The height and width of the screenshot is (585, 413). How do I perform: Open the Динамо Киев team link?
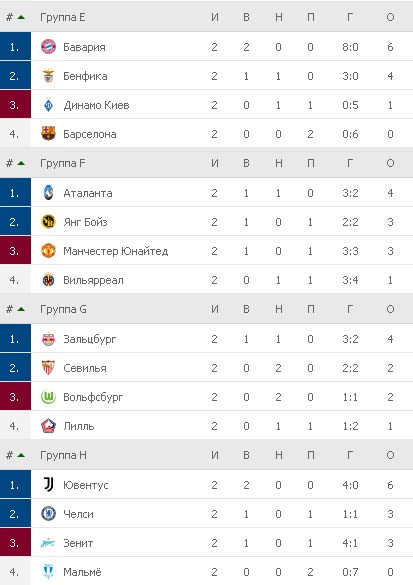click(x=96, y=105)
